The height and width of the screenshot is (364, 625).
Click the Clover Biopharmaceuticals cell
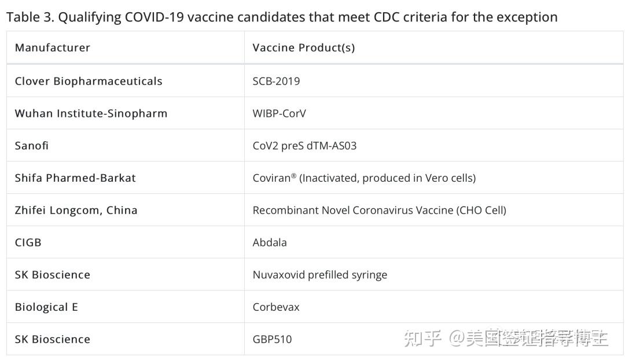89,81
